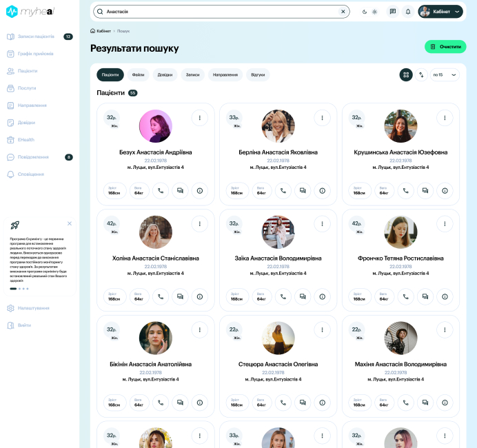Switch to the Файли tab
This screenshot has height=448, width=477.
(138, 74)
